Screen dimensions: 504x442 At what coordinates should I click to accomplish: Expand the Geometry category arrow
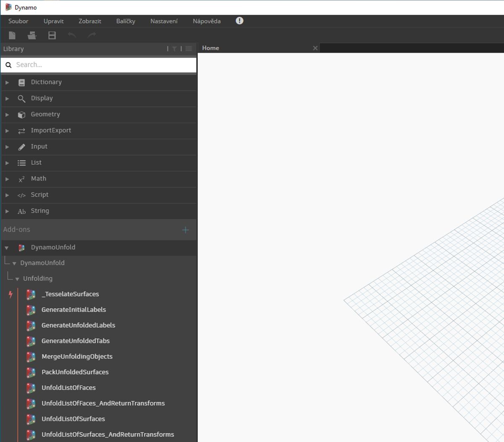(x=7, y=115)
